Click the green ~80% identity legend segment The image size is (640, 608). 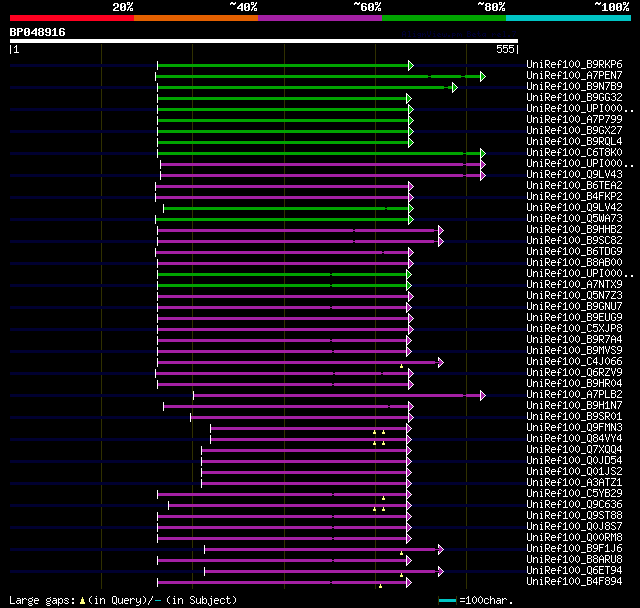[x=444, y=18]
